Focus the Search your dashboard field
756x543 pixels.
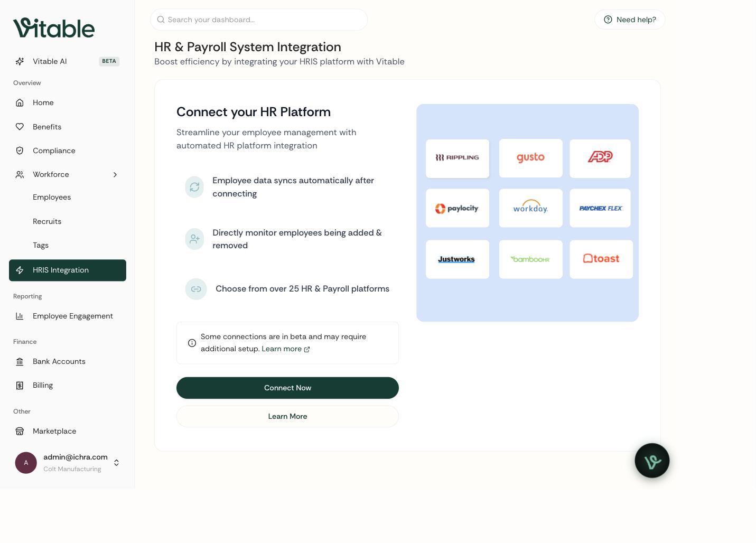[259, 20]
